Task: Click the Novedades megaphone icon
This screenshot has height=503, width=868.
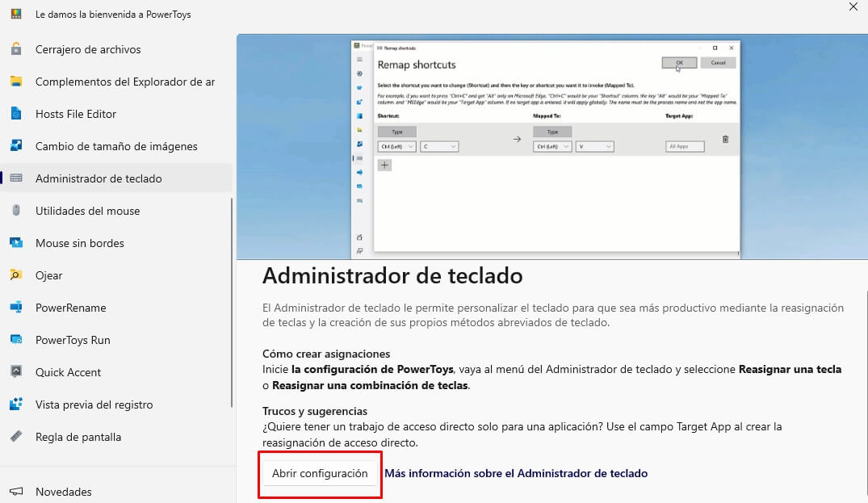Action: (x=16, y=492)
